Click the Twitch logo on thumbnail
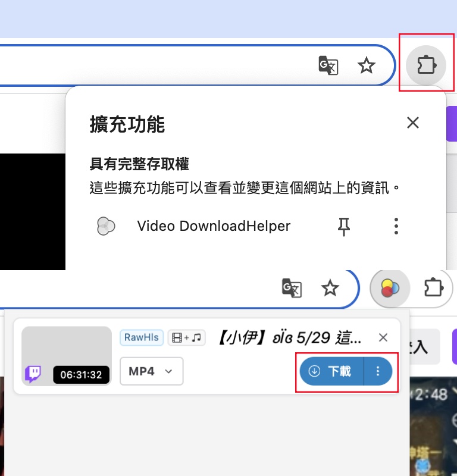 [33, 374]
